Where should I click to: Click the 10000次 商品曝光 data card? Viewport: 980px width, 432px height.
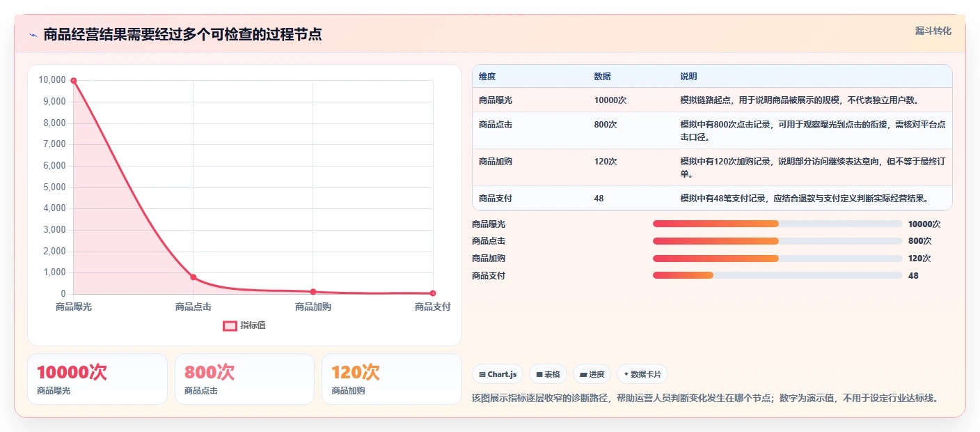click(x=97, y=379)
